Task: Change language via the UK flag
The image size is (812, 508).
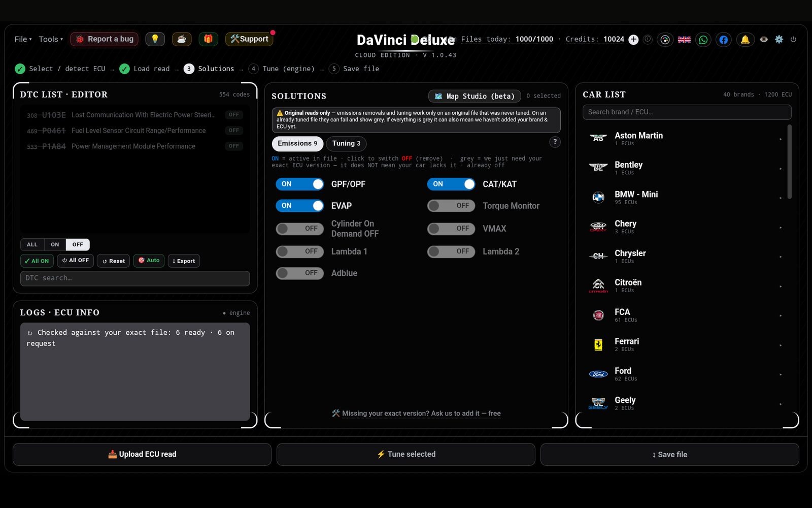Action: tap(684, 40)
